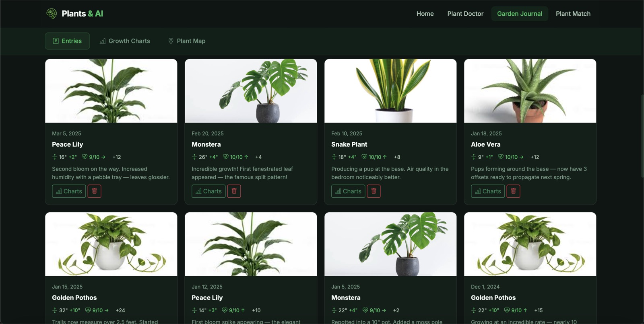The height and width of the screenshot is (324, 644).
Task: Click the date Feb 20, 2025
Action: [x=207, y=133]
